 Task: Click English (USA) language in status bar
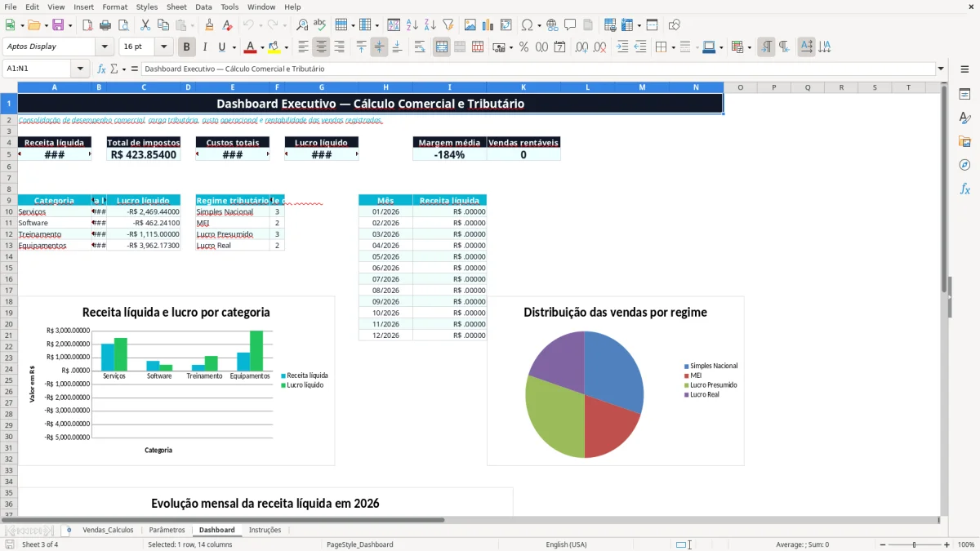(x=566, y=544)
